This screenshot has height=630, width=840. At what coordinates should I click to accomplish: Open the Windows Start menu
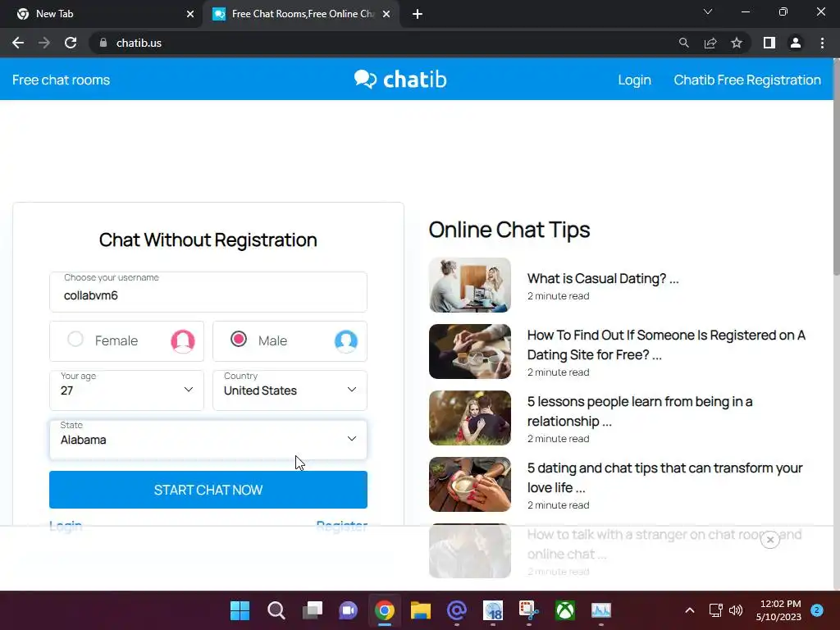click(x=240, y=610)
